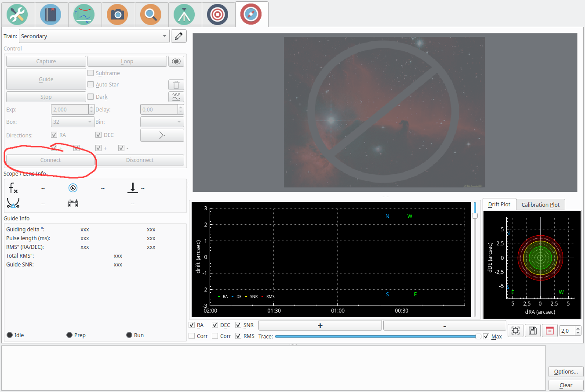Image resolution: width=585 pixels, height=392 pixels.
Task: Click the down-arrow icon in Scope Info
Action: click(x=132, y=188)
